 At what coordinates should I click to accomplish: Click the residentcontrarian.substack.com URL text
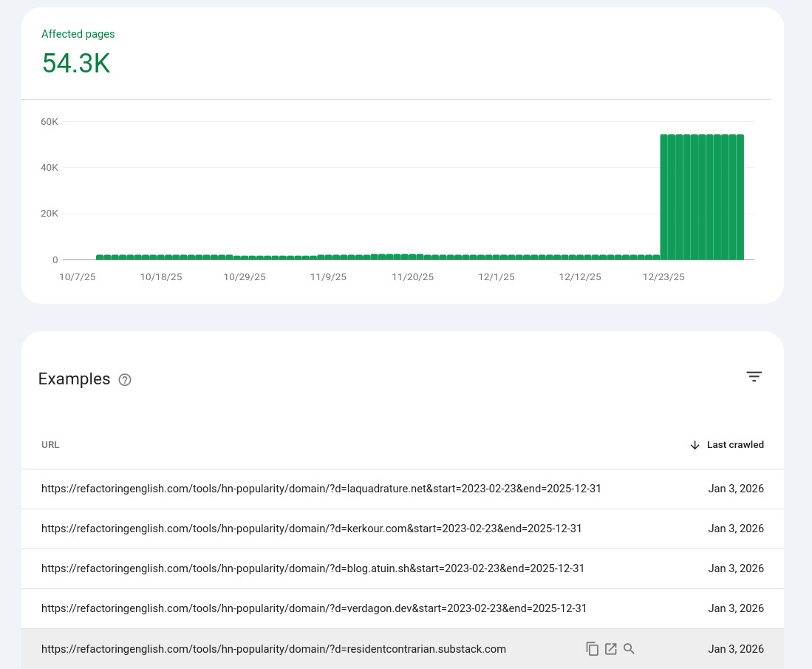click(x=273, y=649)
